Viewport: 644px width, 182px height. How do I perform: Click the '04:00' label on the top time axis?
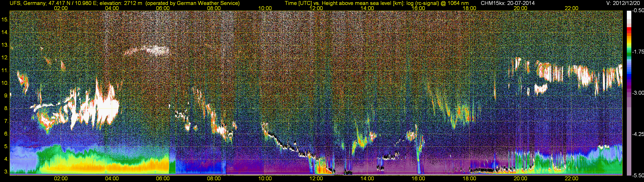point(112,8)
